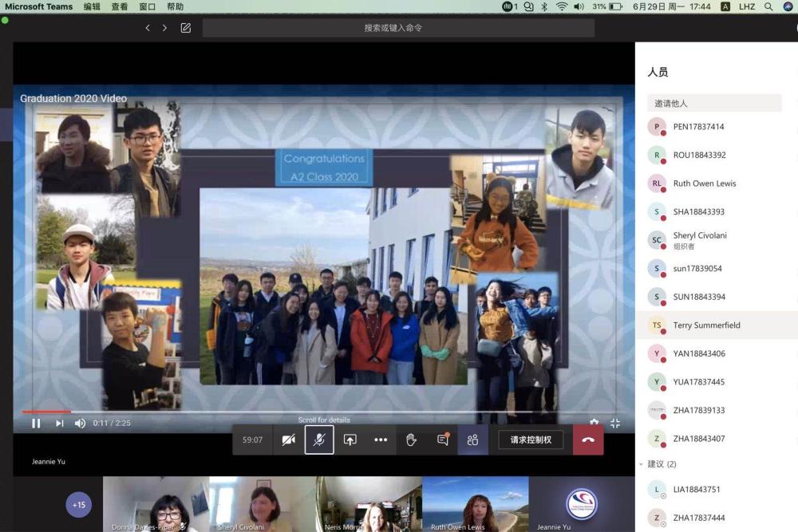
Task: Open the 窗口 menu
Action: pyautogui.click(x=147, y=6)
